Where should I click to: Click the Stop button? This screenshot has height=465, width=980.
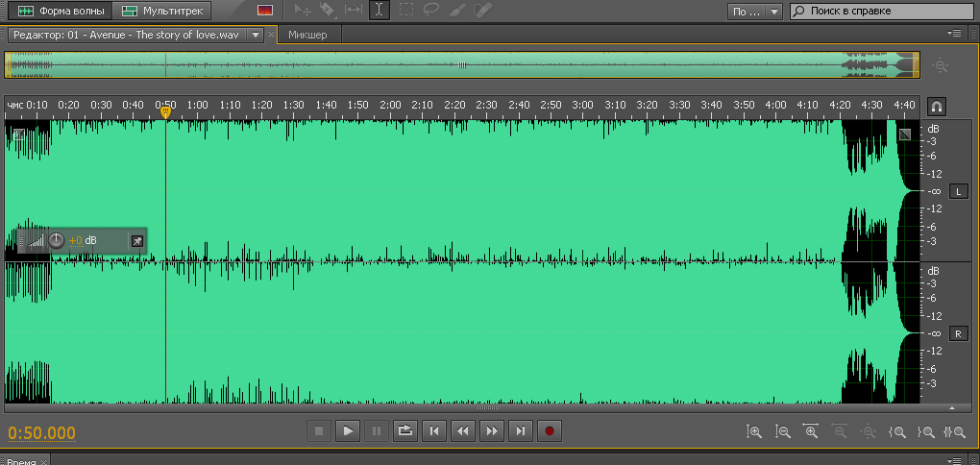click(x=319, y=430)
